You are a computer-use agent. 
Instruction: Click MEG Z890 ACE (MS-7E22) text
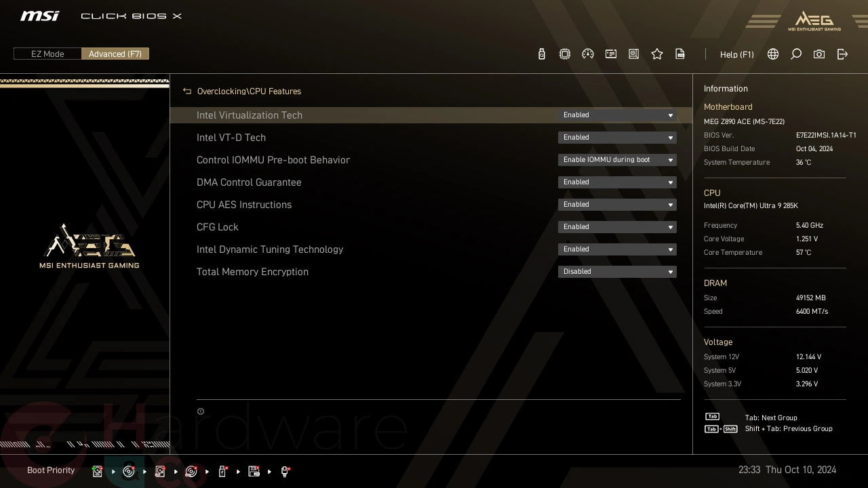[744, 122]
